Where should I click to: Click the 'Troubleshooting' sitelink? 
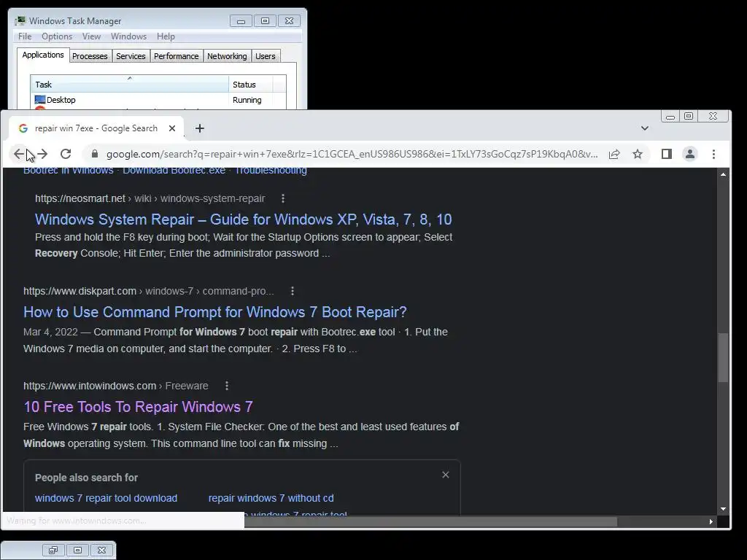tap(271, 171)
